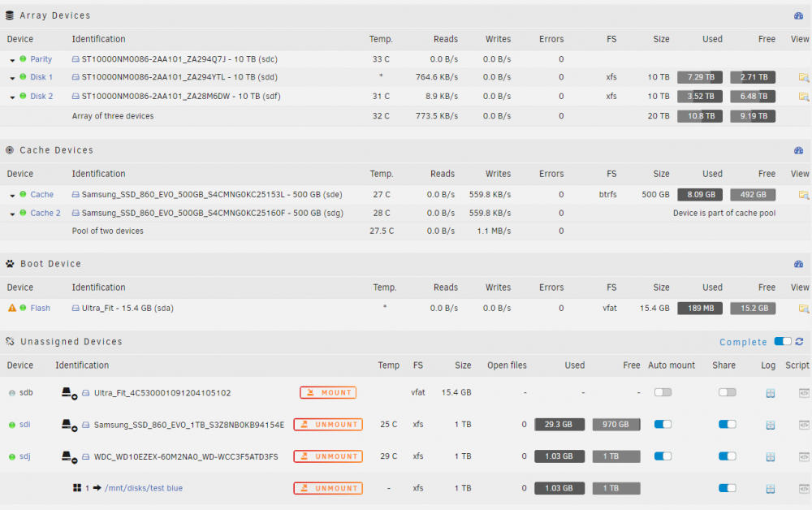Browse Flash contents via folder icon
The height and width of the screenshot is (510, 812).
tap(803, 308)
